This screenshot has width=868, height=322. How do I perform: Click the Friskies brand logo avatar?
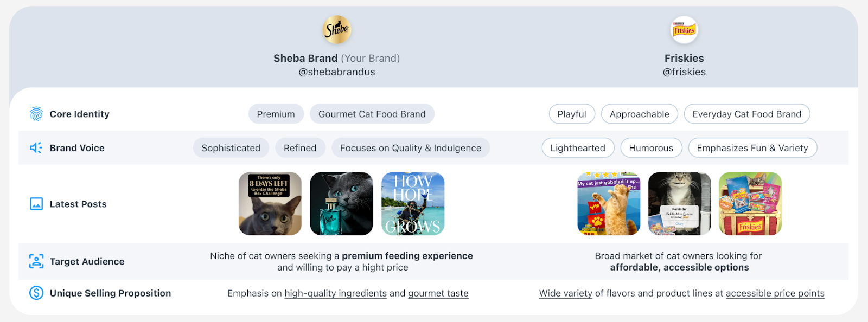[684, 30]
